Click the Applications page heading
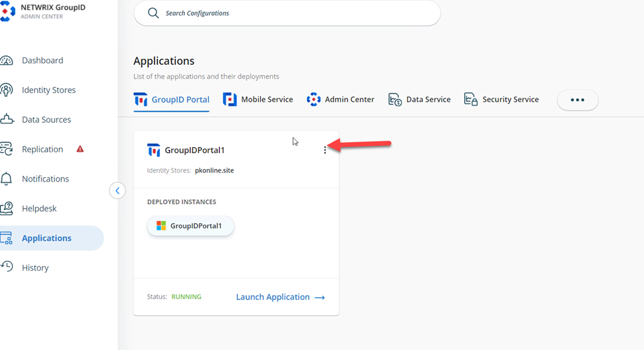644x350 pixels. pyautogui.click(x=164, y=61)
